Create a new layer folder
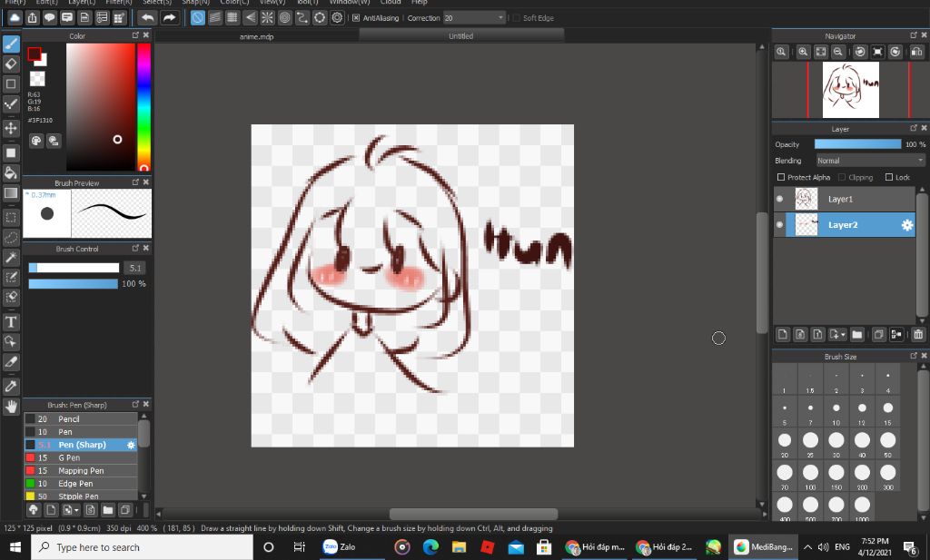The image size is (930, 560). click(857, 335)
